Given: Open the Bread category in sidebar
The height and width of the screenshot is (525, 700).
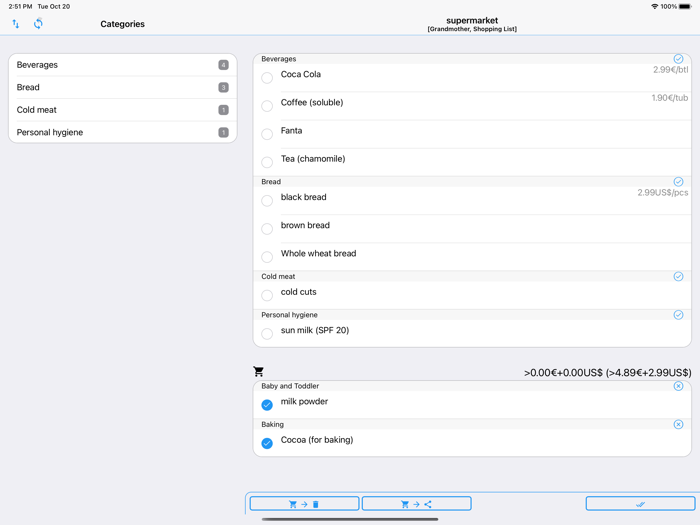Looking at the screenshot, I should click(122, 88).
